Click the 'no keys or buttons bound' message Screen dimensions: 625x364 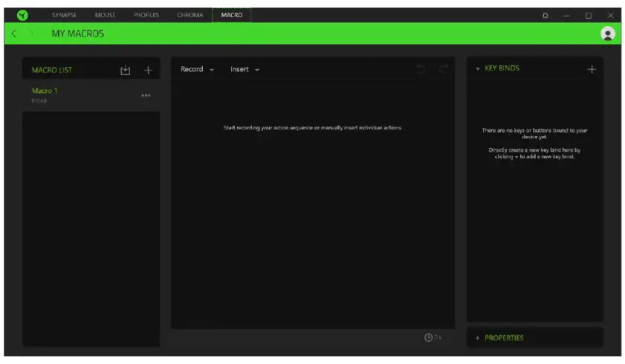click(x=534, y=134)
